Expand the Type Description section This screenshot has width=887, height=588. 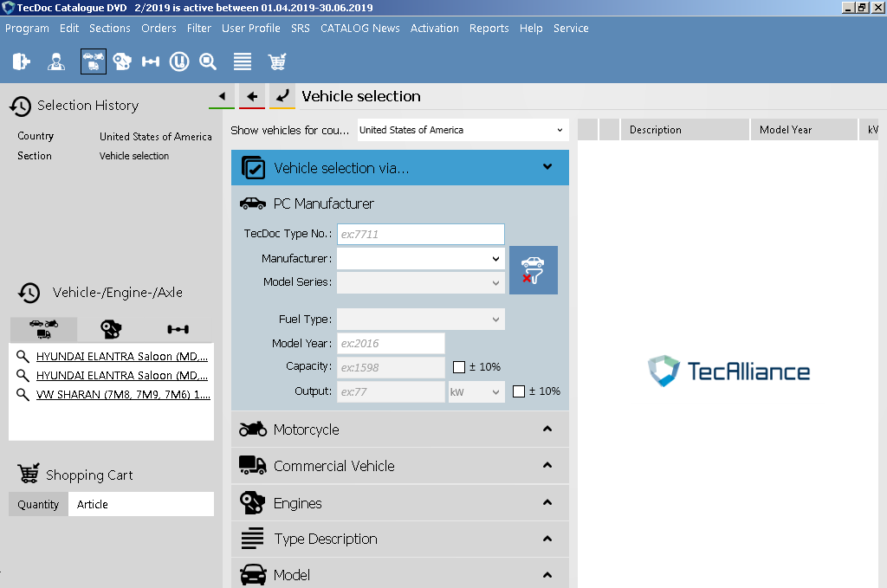click(x=400, y=539)
